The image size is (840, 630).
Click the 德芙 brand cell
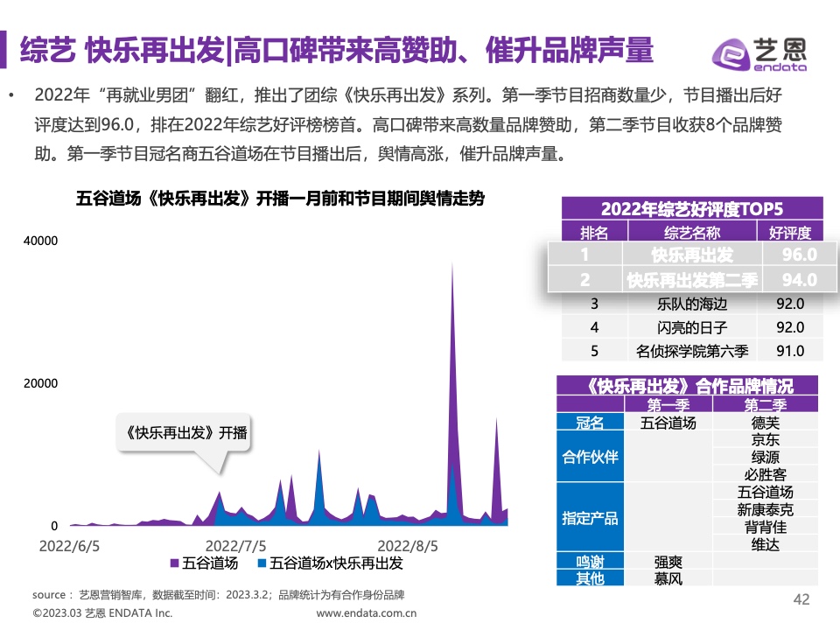point(765,423)
